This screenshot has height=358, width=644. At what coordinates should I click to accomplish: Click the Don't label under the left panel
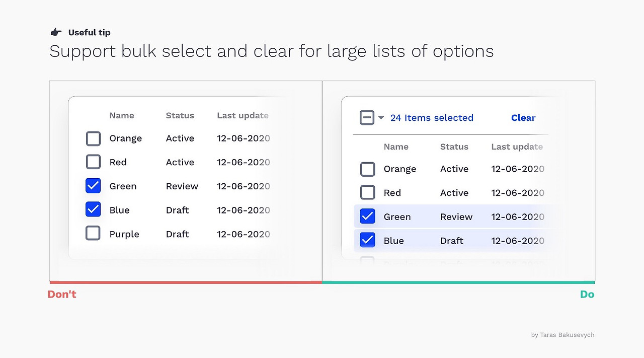[61, 294]
